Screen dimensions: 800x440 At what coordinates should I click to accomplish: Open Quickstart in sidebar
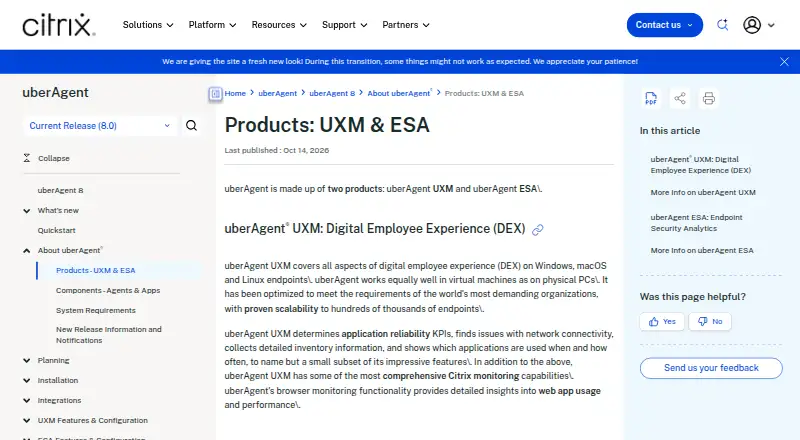[56, 230]
